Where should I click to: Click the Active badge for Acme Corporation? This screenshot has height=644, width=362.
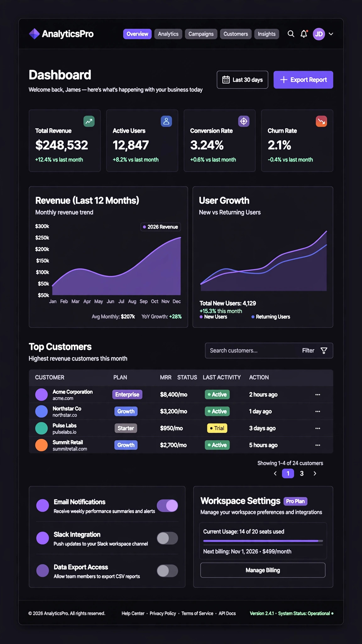217,395
